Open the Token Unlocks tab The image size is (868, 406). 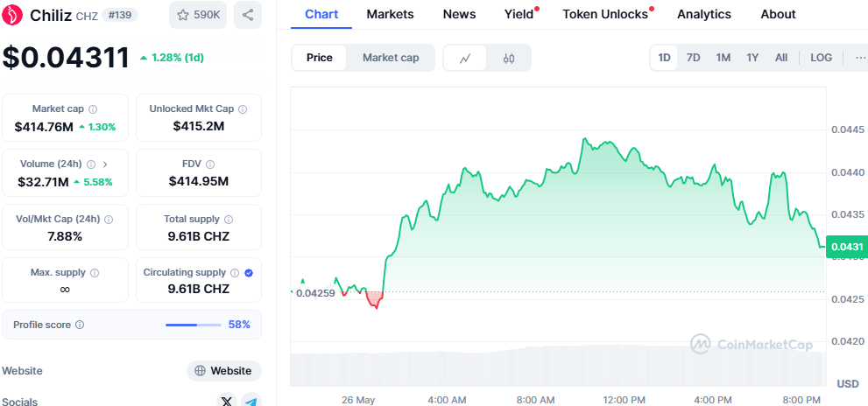tap(605, 14)
